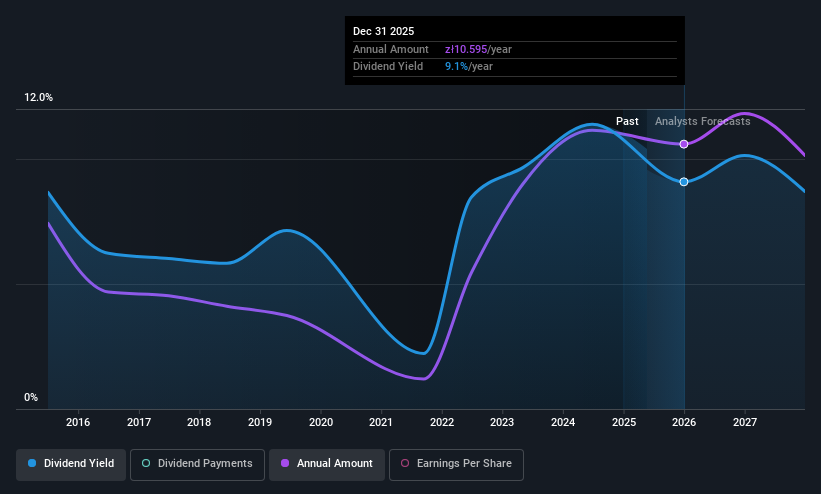Click the 2024 x-axis label
The width and height of the screenshot is (821, 494).
coord(563,422)
